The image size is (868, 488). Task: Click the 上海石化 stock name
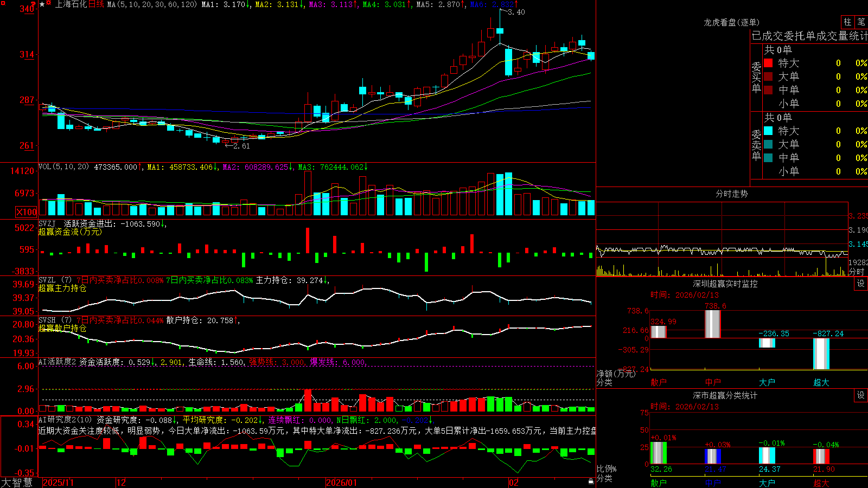[71, 4]
